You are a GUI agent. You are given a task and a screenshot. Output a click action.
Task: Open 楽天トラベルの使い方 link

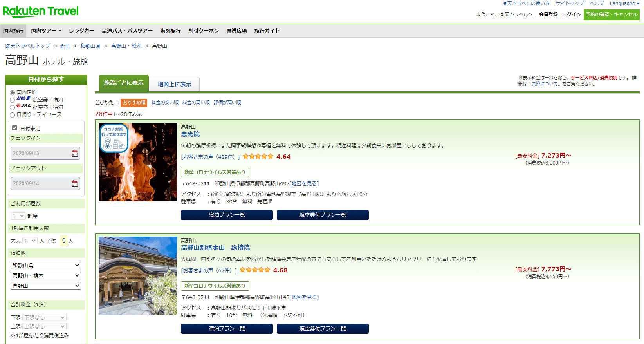pos(526,4)
